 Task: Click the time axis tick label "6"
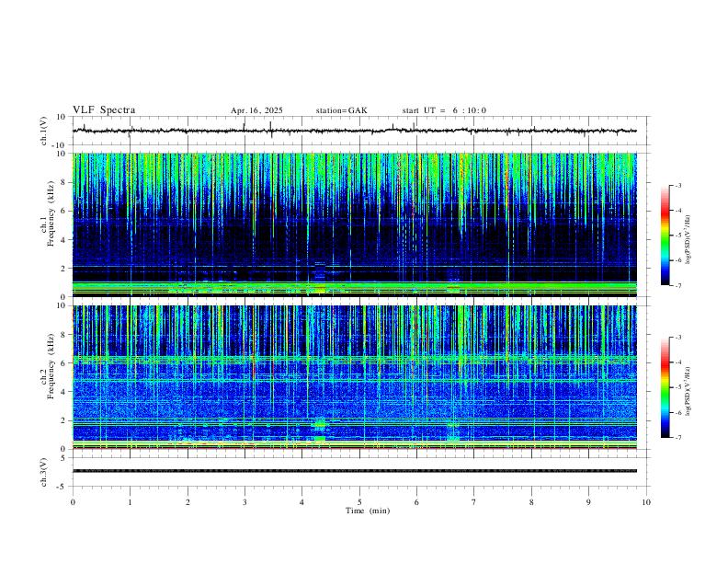coord(416,502)
